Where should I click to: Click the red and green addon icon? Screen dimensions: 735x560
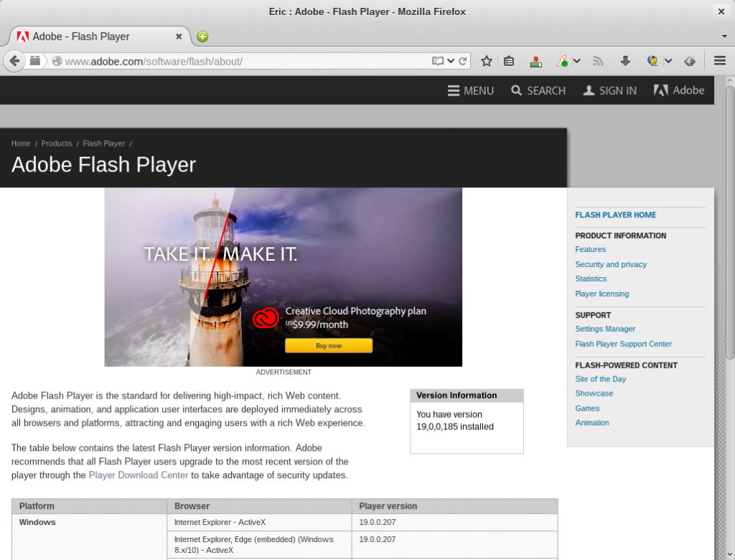coord(535,62)
